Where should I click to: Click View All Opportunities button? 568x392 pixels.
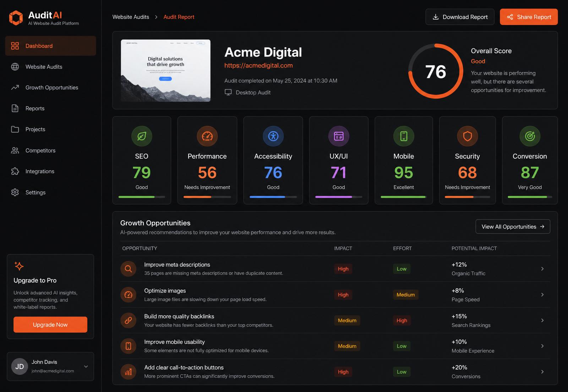[513, 227]
